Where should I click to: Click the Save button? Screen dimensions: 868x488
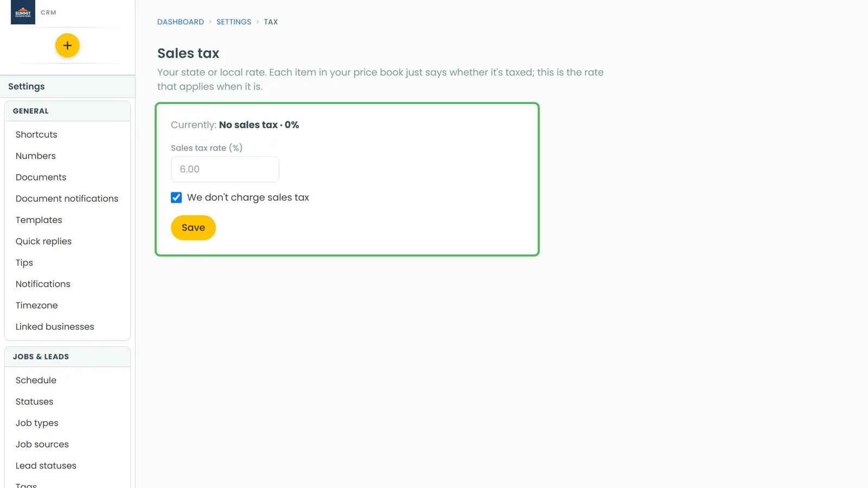point(193,228)
